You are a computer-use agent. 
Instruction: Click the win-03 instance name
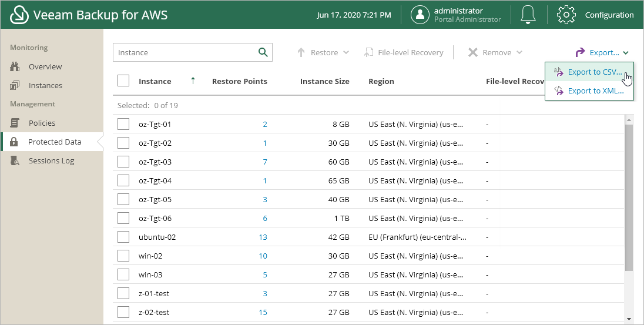[x=150, y=274]
